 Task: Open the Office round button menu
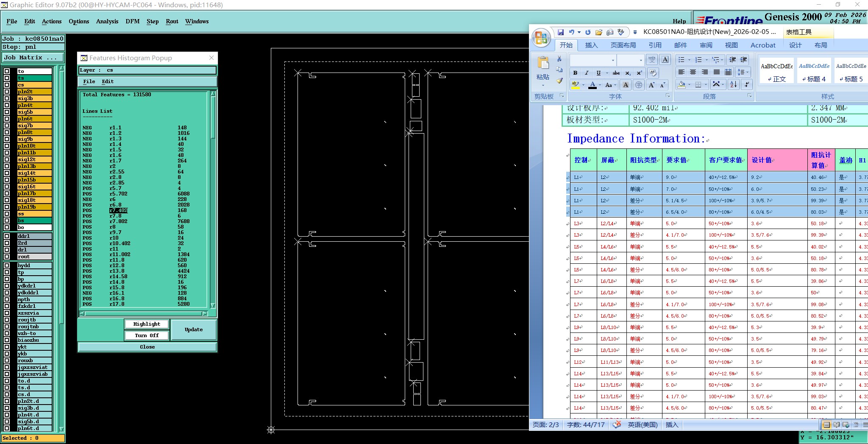[541, 38]
